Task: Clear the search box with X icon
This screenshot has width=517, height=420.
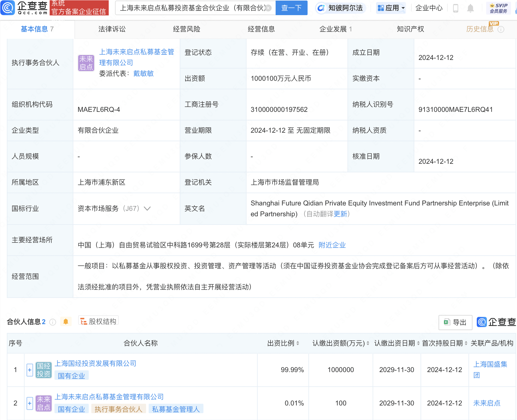Action: point(268,8)
